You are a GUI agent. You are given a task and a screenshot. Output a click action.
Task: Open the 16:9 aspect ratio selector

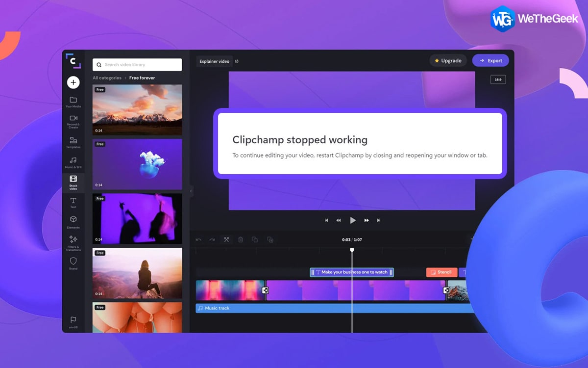tap(498, 79)
